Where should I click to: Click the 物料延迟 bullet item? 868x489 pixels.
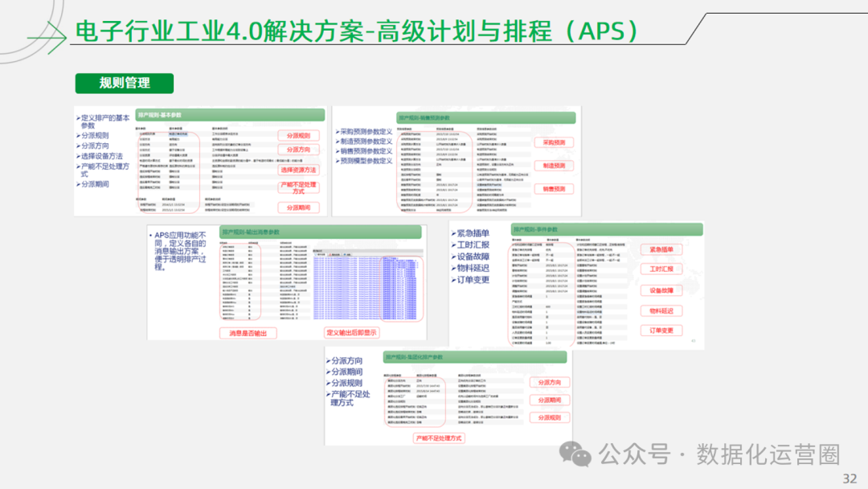471,268
